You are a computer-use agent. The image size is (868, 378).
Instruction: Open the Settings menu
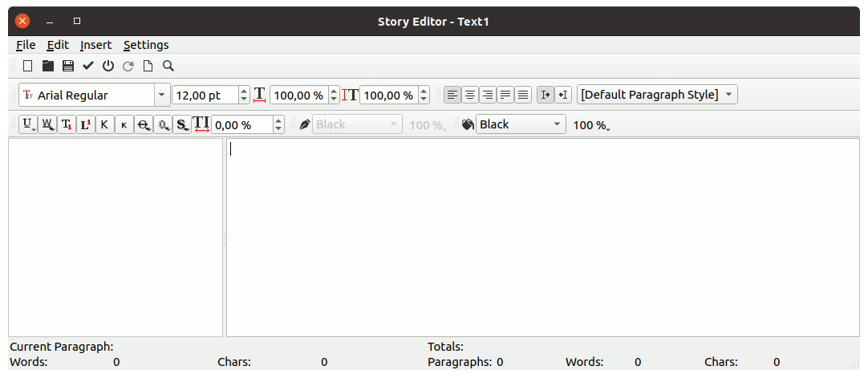point(145,45)
